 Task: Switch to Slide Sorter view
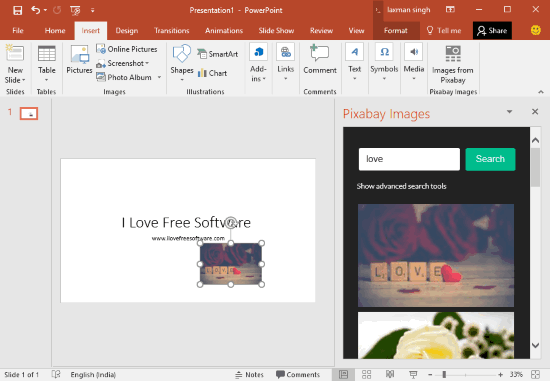pos(367,375)
